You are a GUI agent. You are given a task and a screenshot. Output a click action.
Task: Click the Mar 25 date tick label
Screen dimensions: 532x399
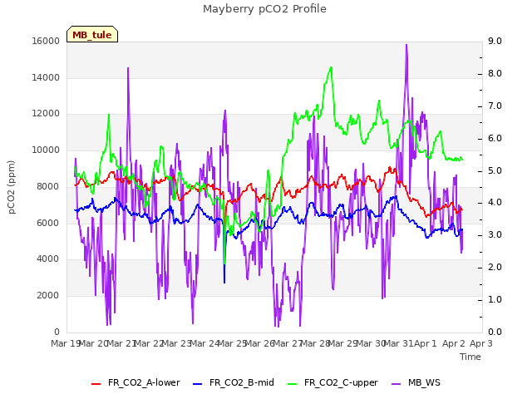[x=232, y=343]
